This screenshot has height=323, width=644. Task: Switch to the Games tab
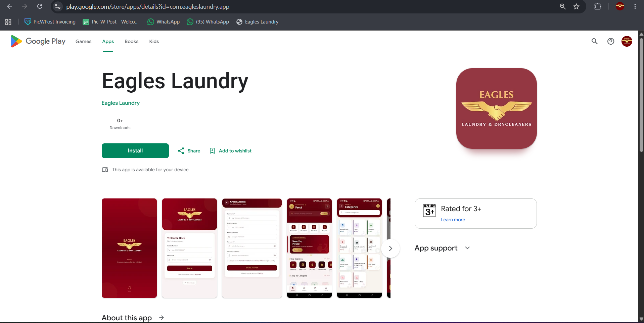pyautogui.click(x=83, y=41)
